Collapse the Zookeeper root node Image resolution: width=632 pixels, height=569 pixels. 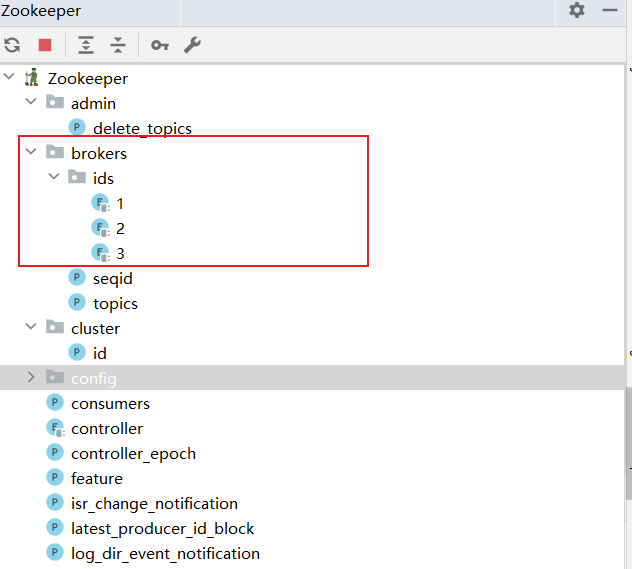[x=9, y=76]
